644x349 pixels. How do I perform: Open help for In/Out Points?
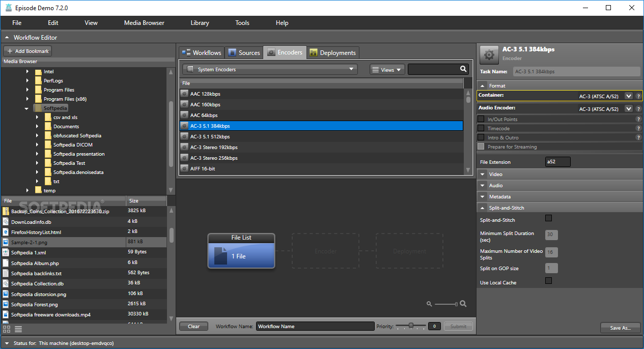(x=638, y=119)
